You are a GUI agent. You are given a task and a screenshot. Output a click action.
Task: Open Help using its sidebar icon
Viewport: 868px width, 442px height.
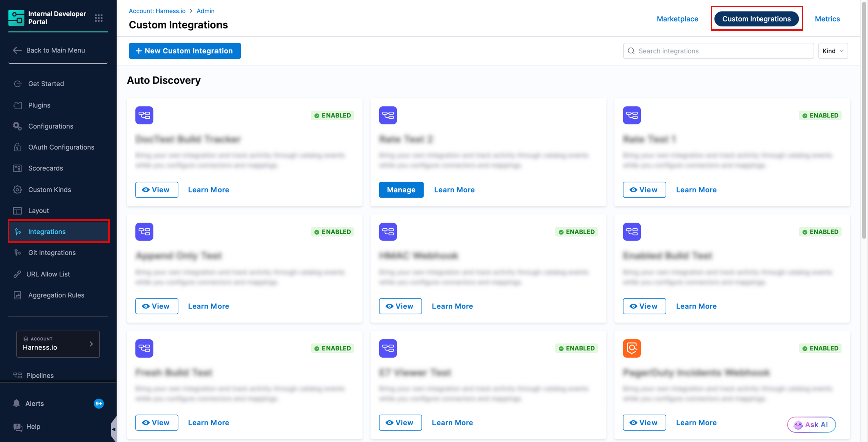pos(18,427)
